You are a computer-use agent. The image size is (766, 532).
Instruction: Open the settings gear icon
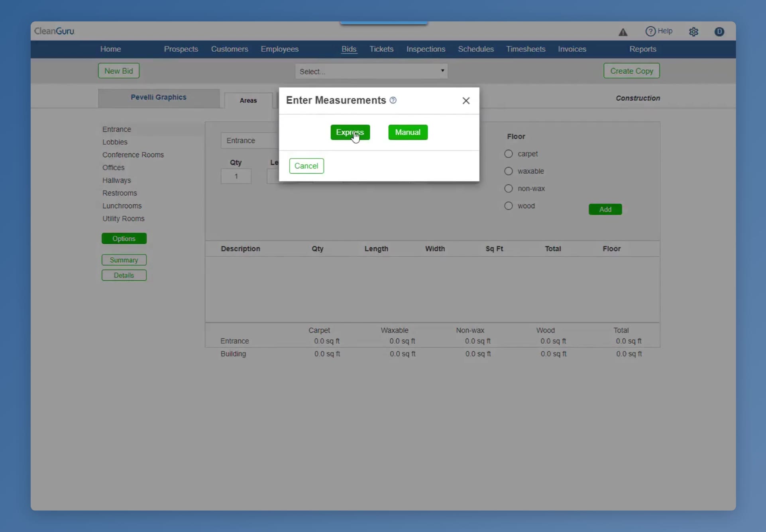693,32
